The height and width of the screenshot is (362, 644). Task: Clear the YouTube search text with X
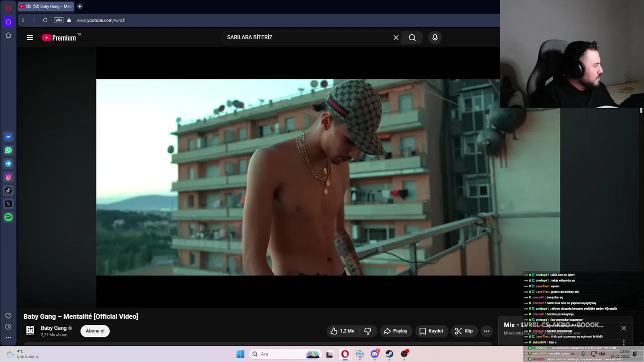coord(396,37)
